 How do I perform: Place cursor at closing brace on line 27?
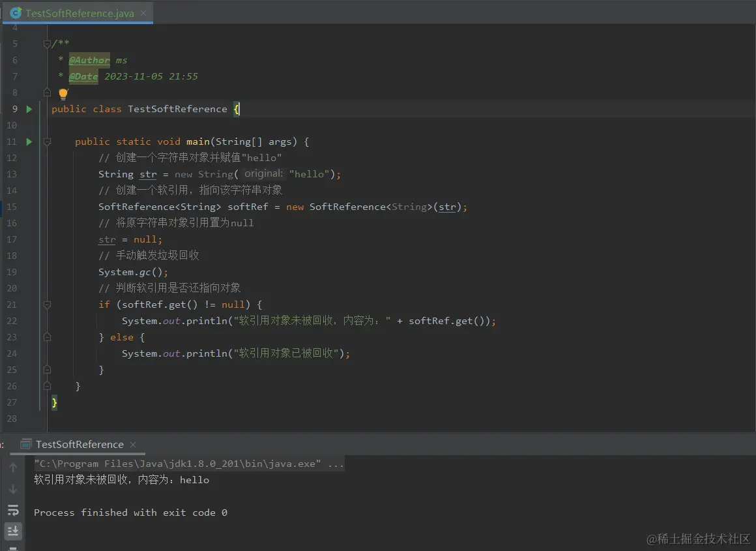click(55, 402)
